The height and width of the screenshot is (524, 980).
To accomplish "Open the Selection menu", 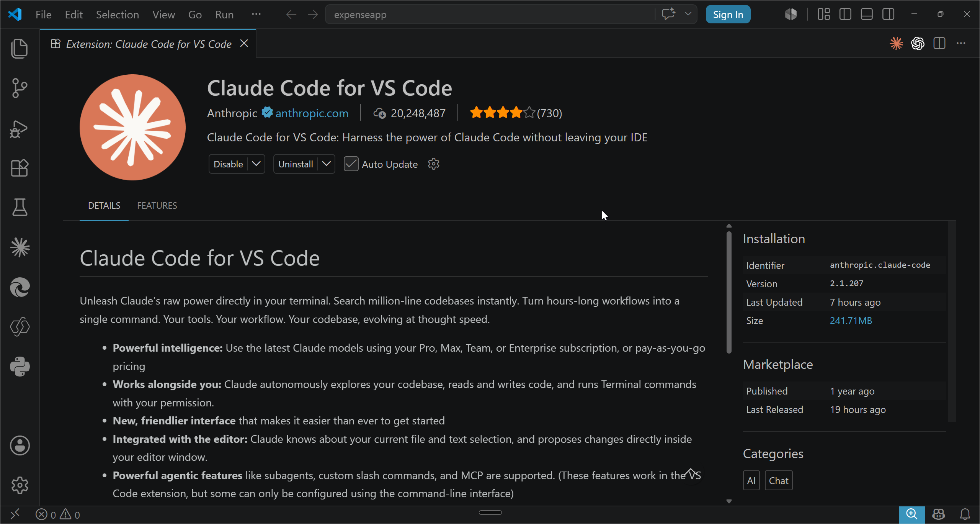I will click(x=117, y=15).
